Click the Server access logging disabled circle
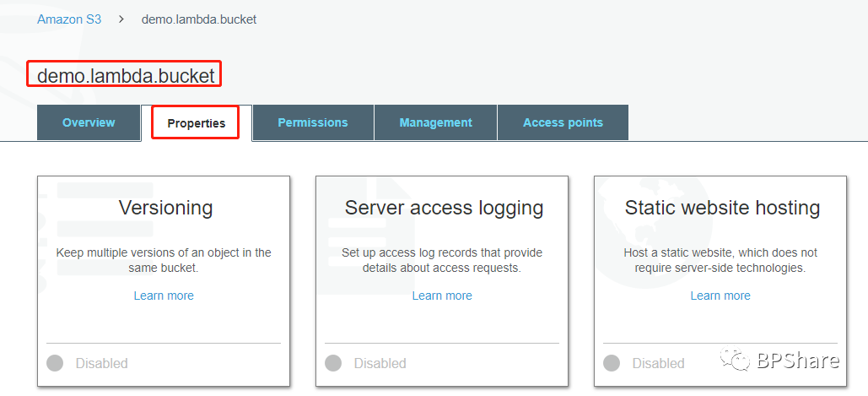Viewport: 868px width, 396px height. 333,363
